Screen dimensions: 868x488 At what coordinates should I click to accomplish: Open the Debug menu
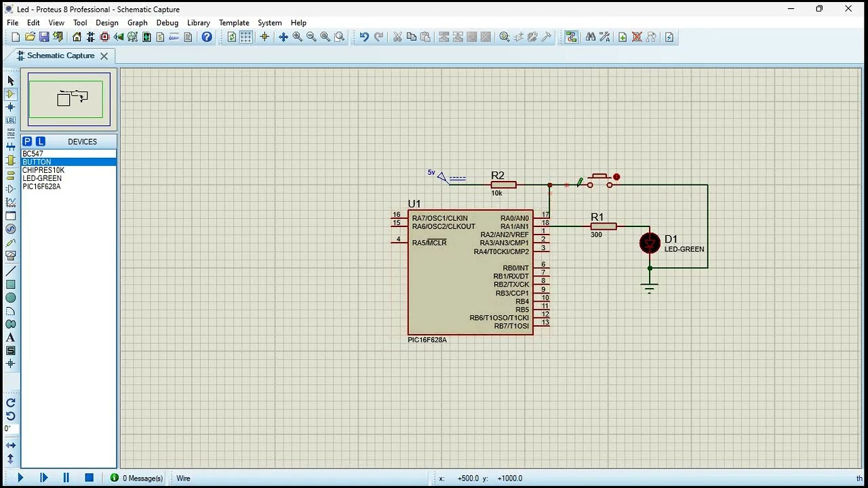click(x=167, y=22)
